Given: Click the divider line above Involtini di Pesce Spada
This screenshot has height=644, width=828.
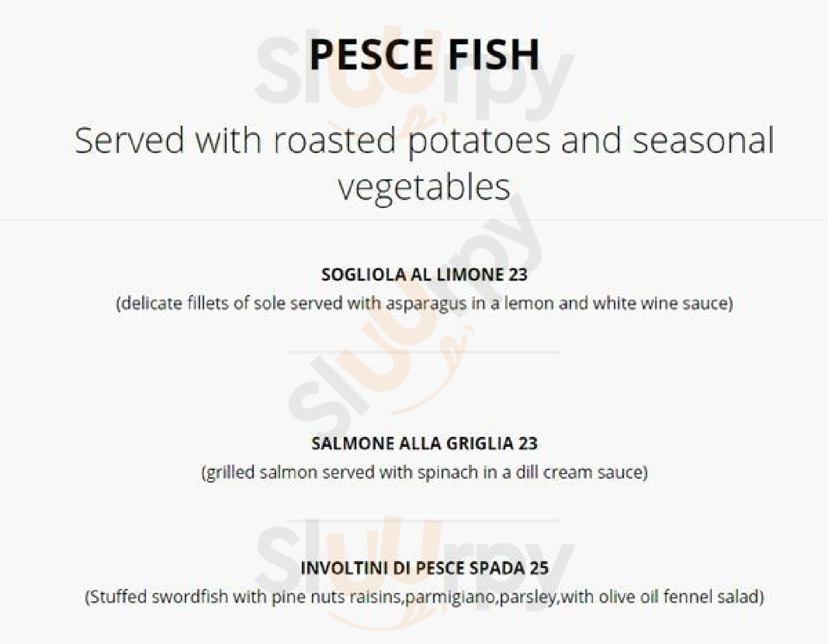Looking at the screenshot, I should click(424, 521).
